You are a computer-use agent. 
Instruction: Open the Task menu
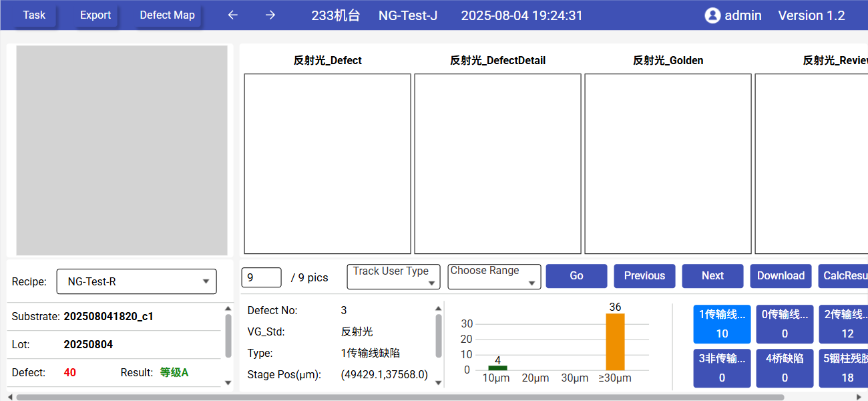coord(34,15)
